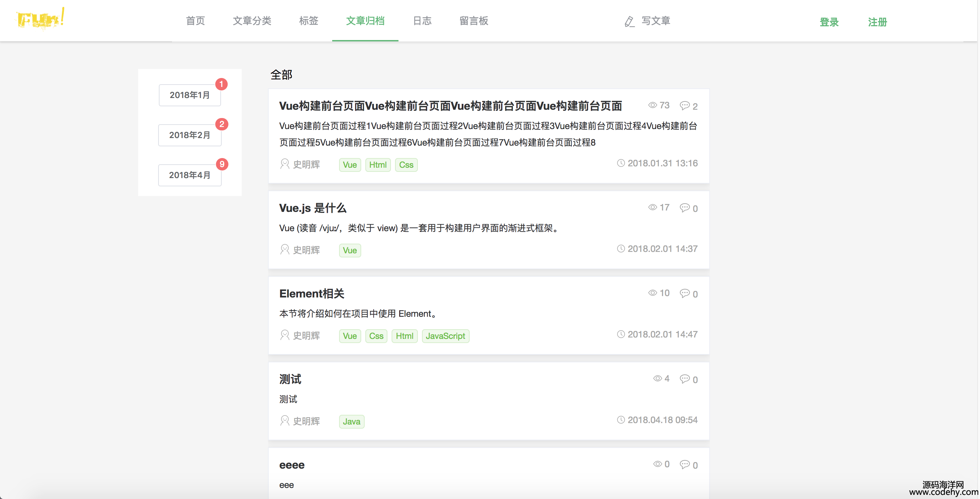Click the JavaScript tag
This screenshot has height=499, width=980.
(445, 335)
